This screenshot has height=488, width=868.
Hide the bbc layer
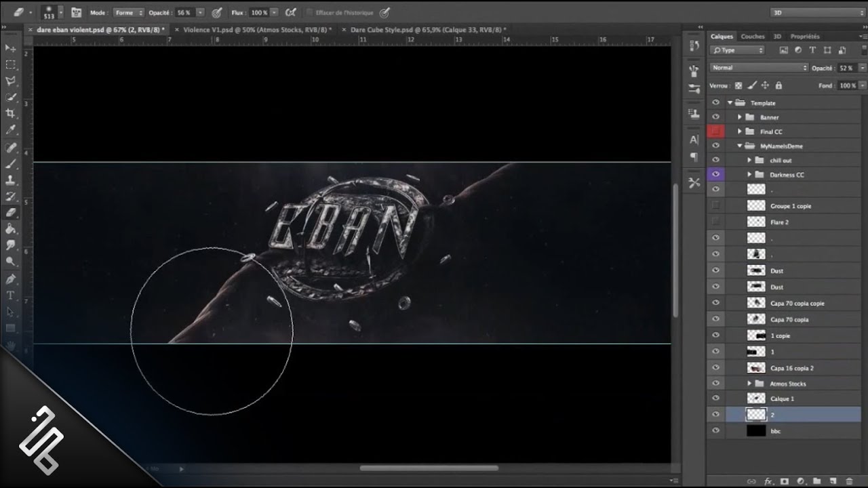[715, 430]
